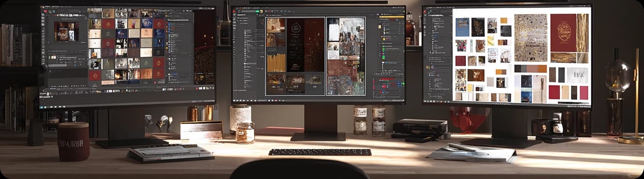Click the red app icon at right monitor's top-left corner
644x179 pixels.
(x=424, y=12)
